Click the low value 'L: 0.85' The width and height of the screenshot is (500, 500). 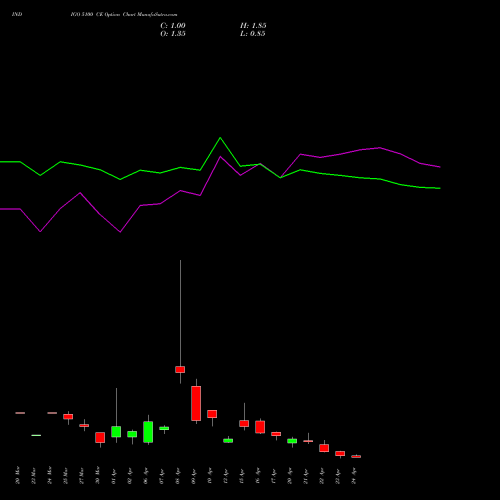(x=253, y=34)
